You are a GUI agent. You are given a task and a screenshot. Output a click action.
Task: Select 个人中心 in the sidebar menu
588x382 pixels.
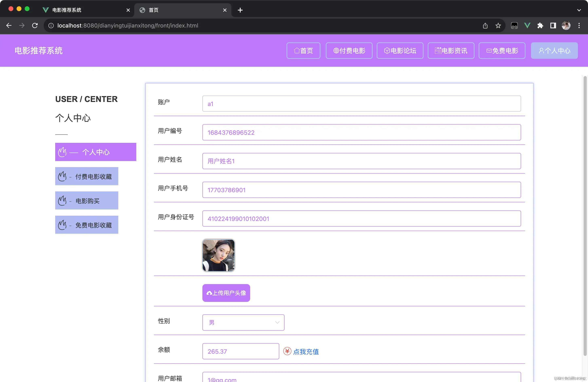(x=96, y=152)
